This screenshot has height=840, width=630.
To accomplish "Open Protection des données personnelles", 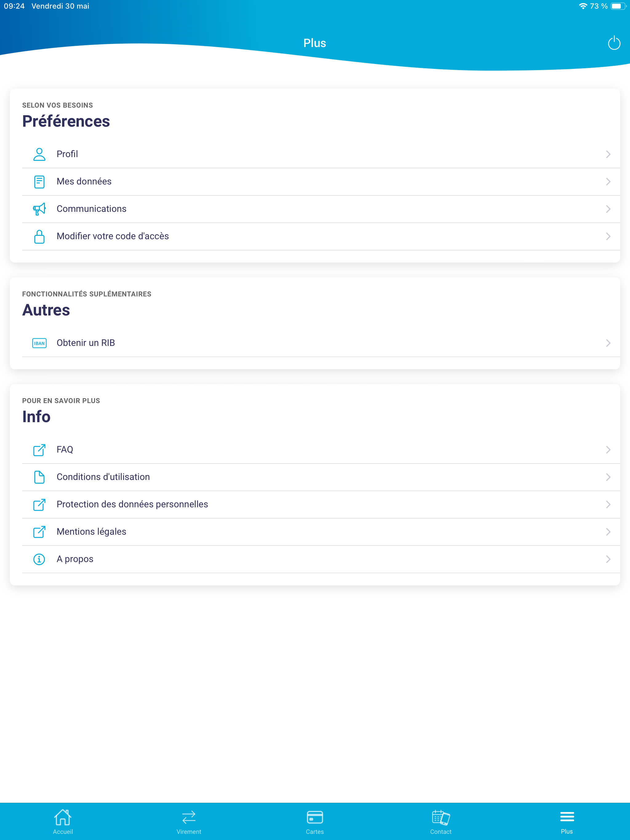I will 132,504.
